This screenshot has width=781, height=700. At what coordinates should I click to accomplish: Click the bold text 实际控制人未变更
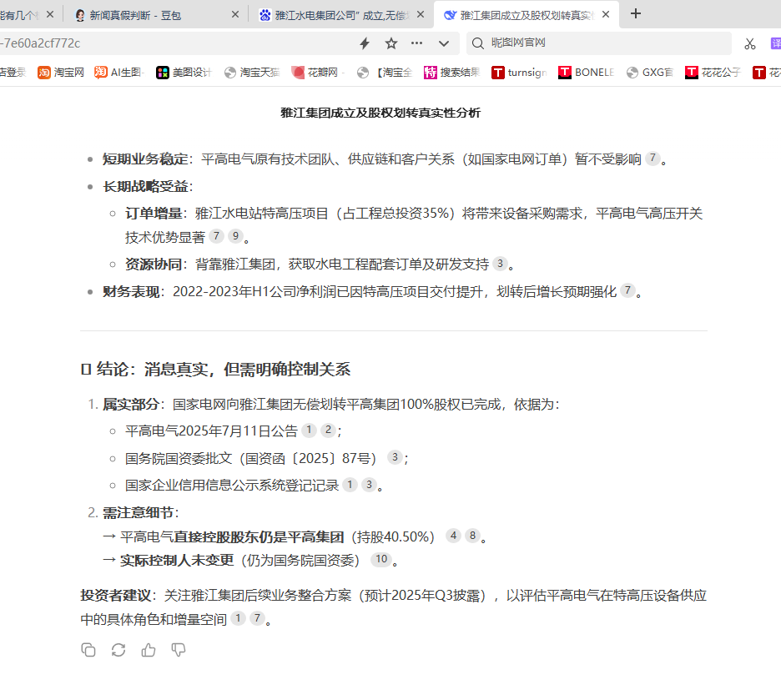coord(177,561)
